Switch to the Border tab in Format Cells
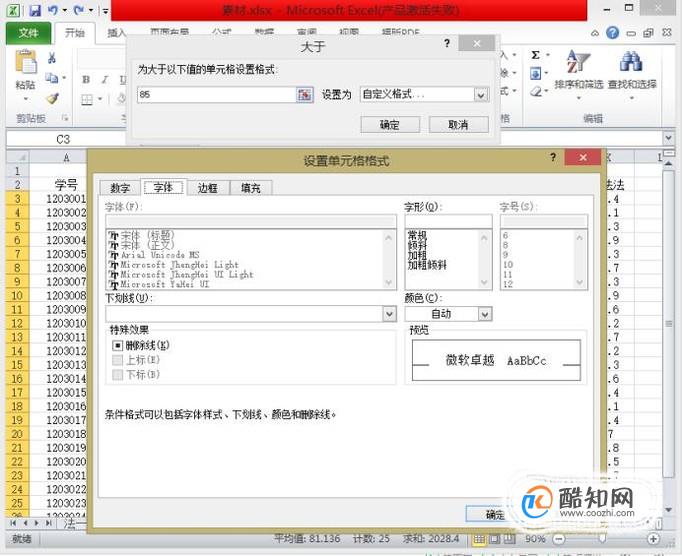 pos(207,188)
